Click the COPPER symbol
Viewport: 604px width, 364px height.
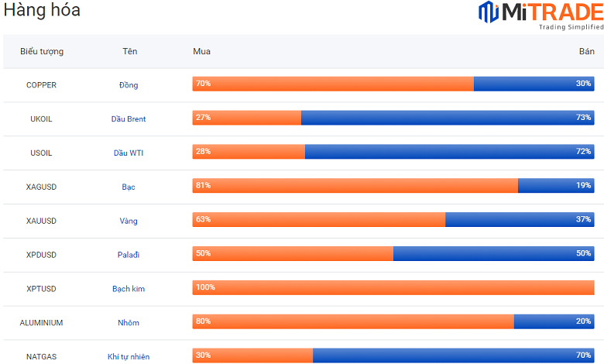pos(41,85)
